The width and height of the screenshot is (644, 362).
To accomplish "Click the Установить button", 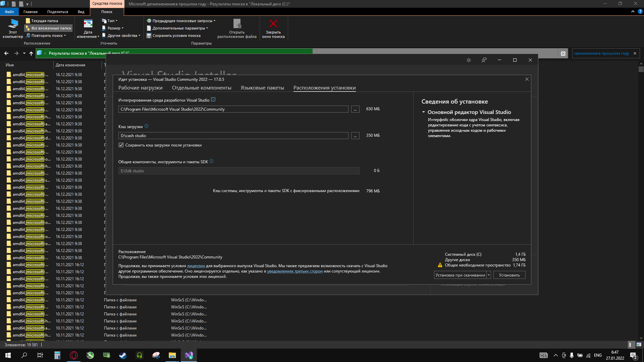I will [509, 275].
